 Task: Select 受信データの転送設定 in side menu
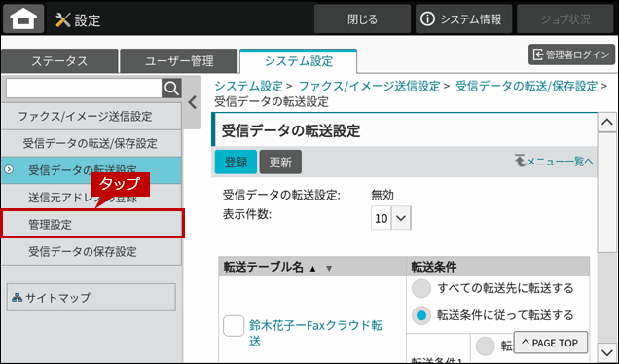click(91, 170)
